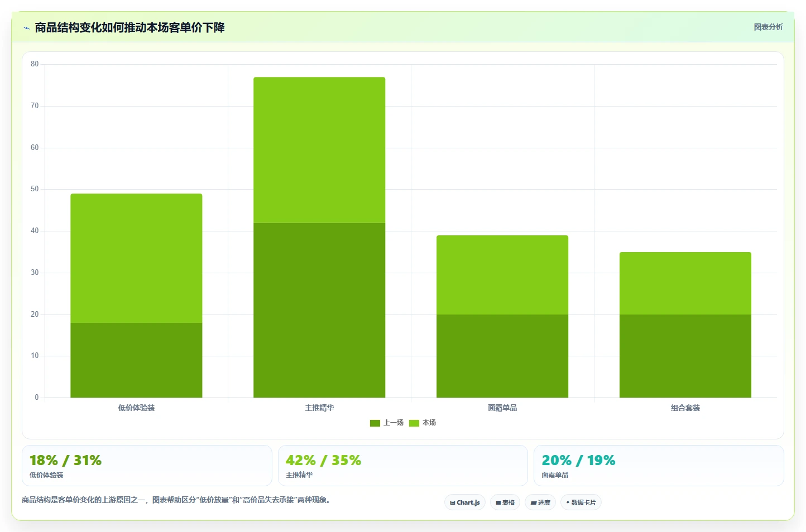Click the y-axis tick label 80
Image resolution: width=806 pixels, height=532 pixels.
coord(35,64)
